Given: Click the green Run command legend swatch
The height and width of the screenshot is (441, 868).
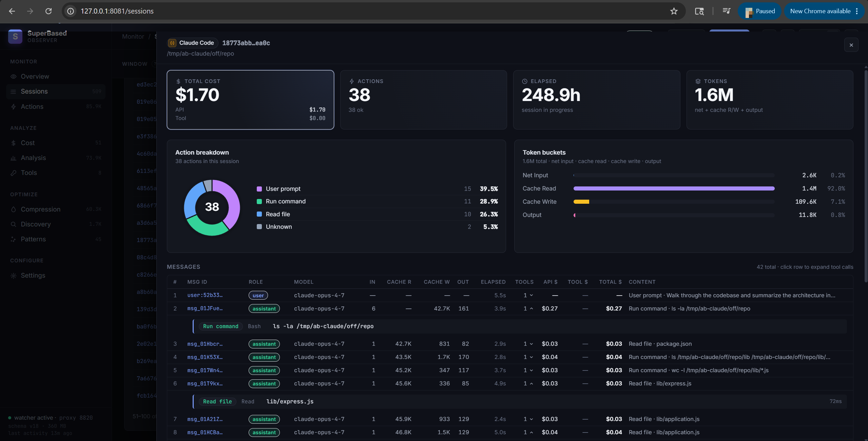Looking at the screenshot, I should tap(259, 201).
